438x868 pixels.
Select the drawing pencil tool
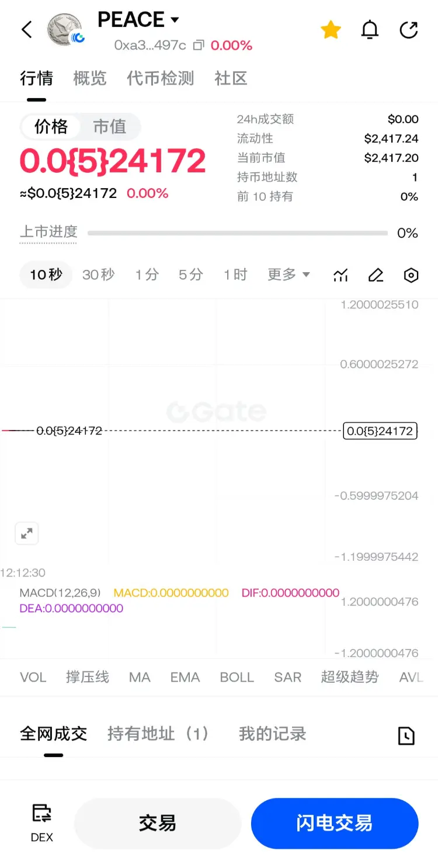coord(376,275)
